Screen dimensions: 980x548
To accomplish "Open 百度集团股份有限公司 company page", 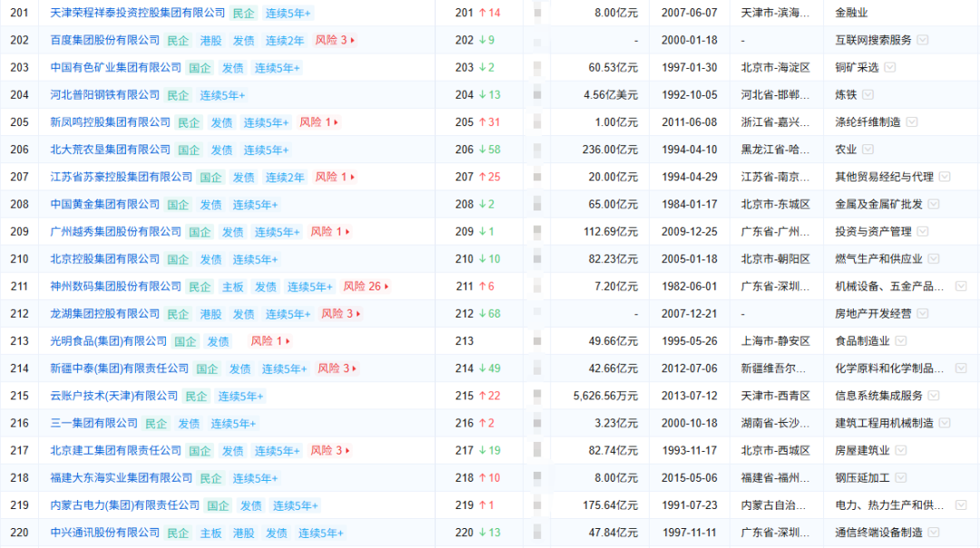I will click(105, 40).
